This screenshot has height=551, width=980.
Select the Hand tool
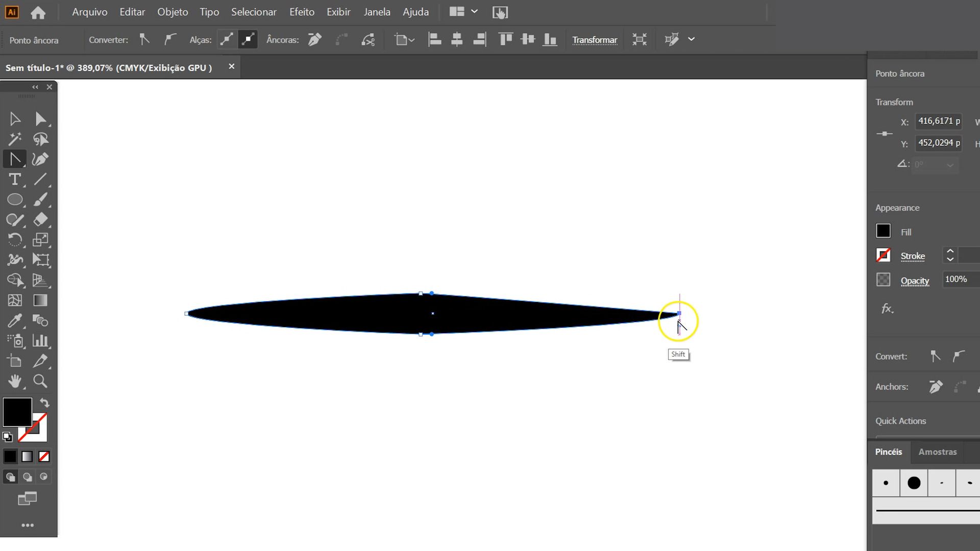point(15,381)
